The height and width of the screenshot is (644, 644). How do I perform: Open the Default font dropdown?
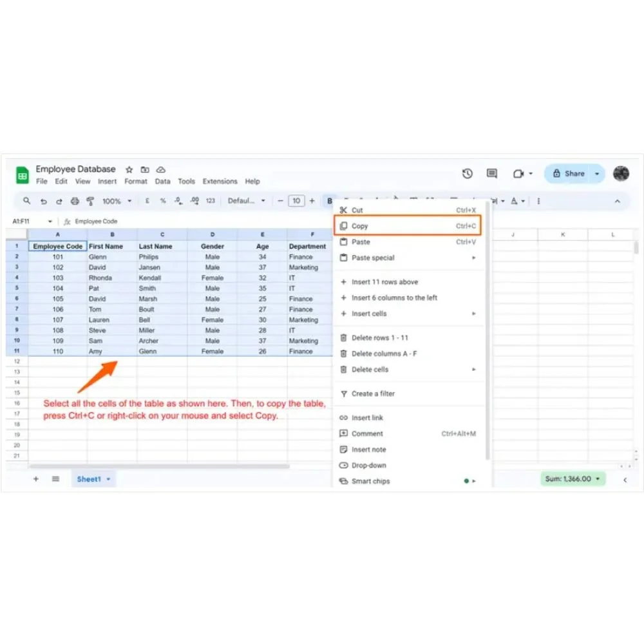247,201
